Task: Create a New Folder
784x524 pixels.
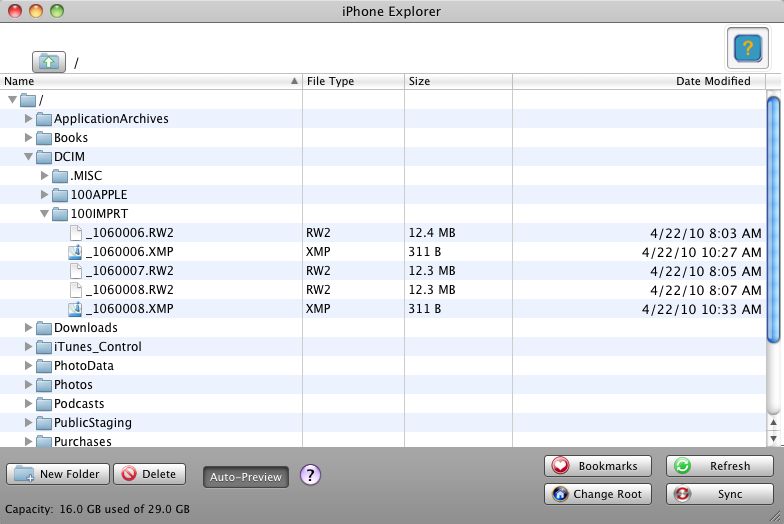Action: pyautogui.click(x=58, y=474)
